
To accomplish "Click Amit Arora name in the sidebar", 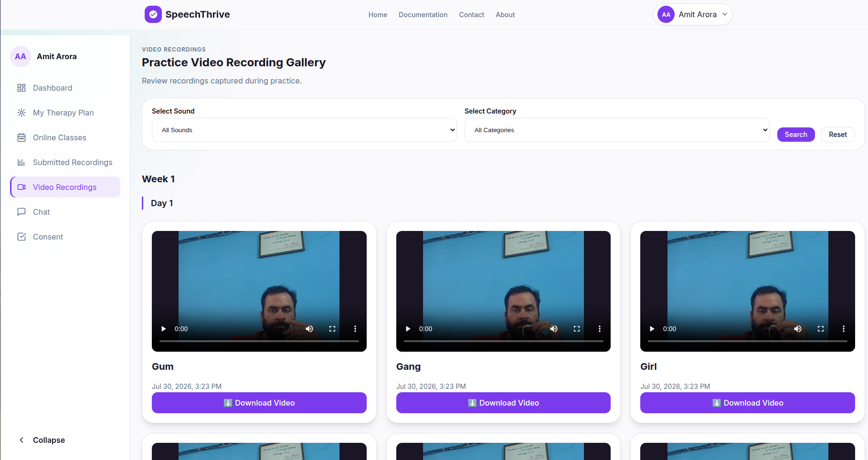I will point(57,56).
